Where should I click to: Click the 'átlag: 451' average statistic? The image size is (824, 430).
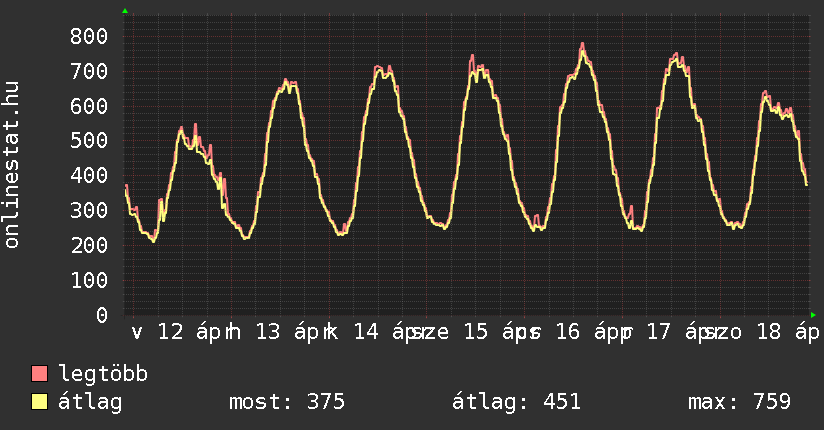(516, 402)
